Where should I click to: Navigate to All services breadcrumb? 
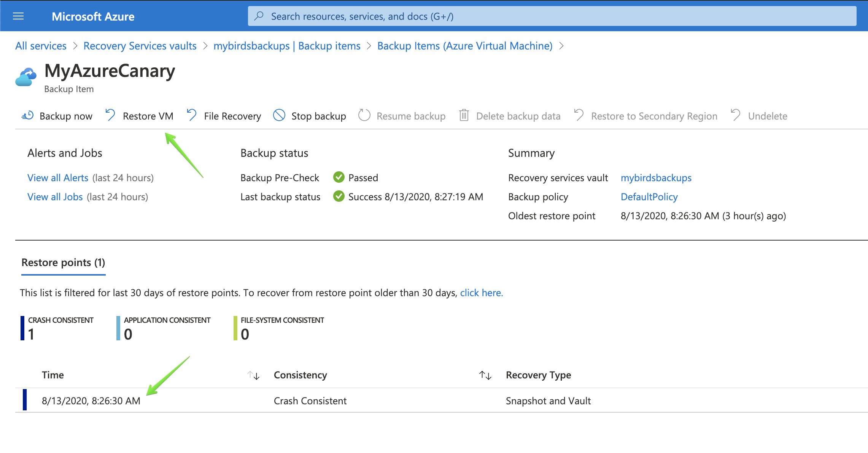(x=41, y=46)
